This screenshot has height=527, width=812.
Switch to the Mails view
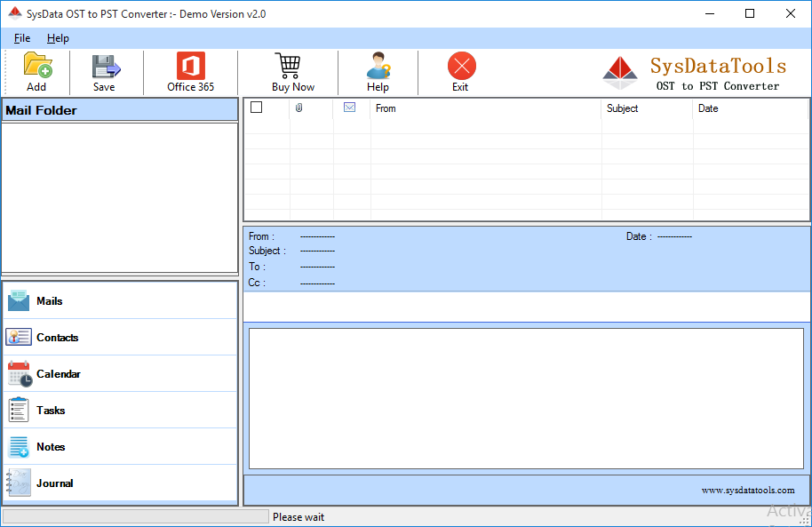pyautogui.click(x=120, y=300)
